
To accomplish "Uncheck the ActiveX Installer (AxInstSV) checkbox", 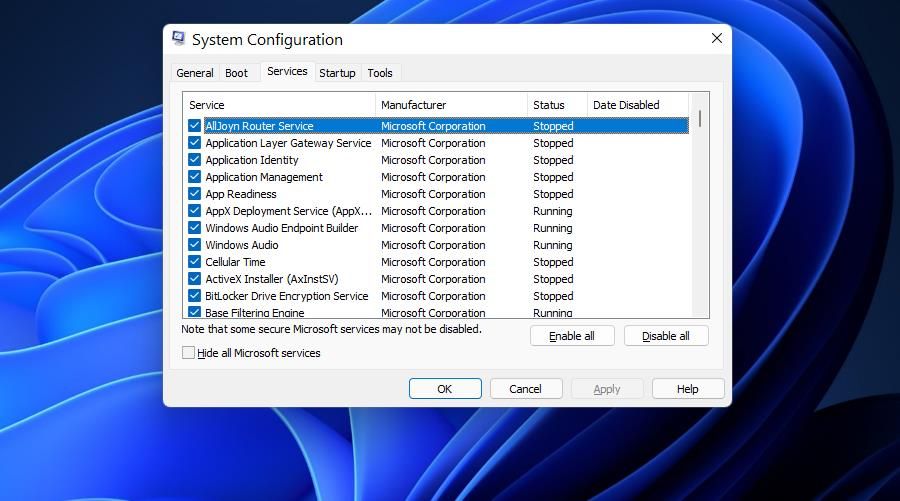I will click(x=194, y=279).
